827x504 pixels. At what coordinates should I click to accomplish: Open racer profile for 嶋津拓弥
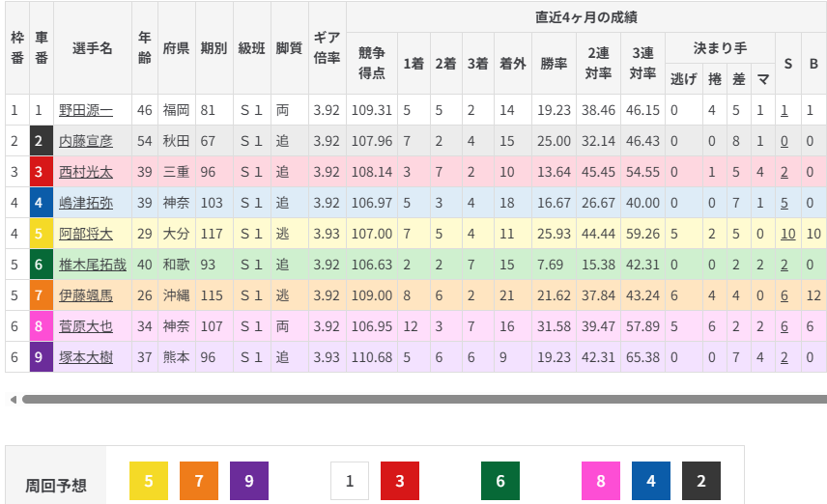pos(85,203)
